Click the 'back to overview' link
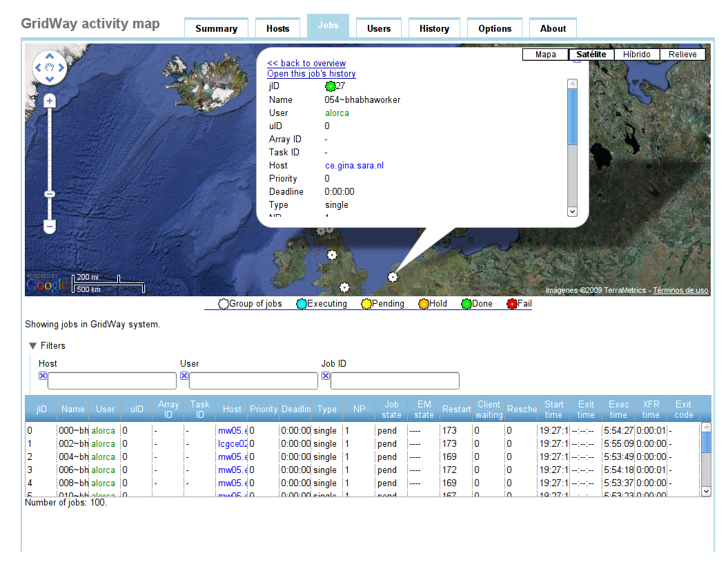The height and width of the screenshot is (567, 728). (306, 64)
